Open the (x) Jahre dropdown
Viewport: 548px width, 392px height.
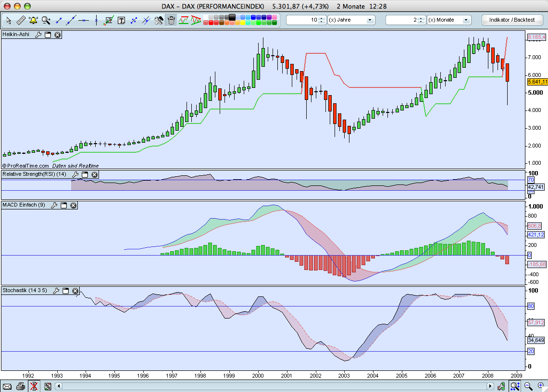point(370,20)
